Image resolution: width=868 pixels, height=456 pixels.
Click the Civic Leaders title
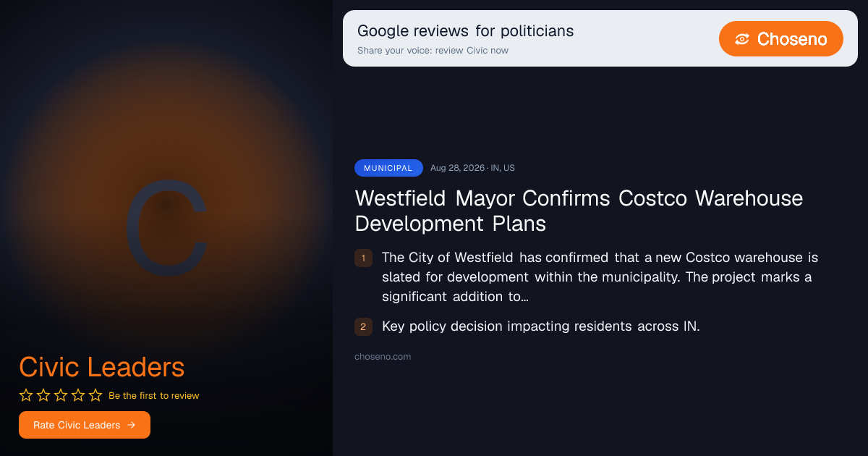click(102, 368)
